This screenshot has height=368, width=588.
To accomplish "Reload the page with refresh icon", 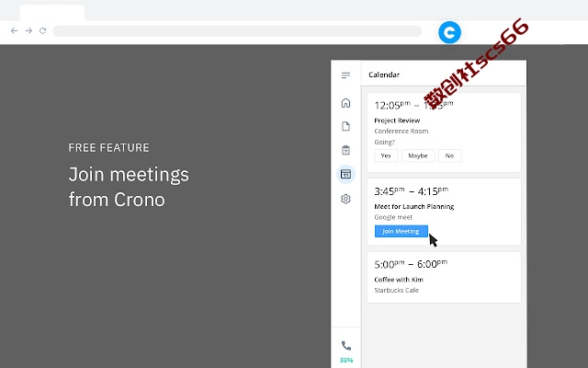I will (x=43, y=30).
